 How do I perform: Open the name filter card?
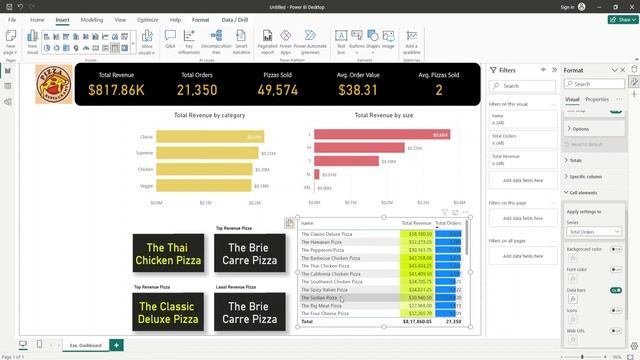click(x=523, y=119)
